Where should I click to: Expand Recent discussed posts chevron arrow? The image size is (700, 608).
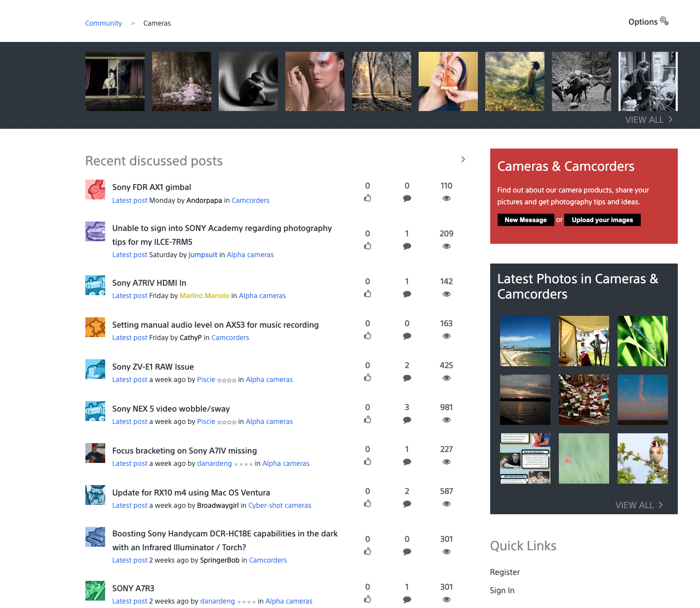[x=463, y=159]
